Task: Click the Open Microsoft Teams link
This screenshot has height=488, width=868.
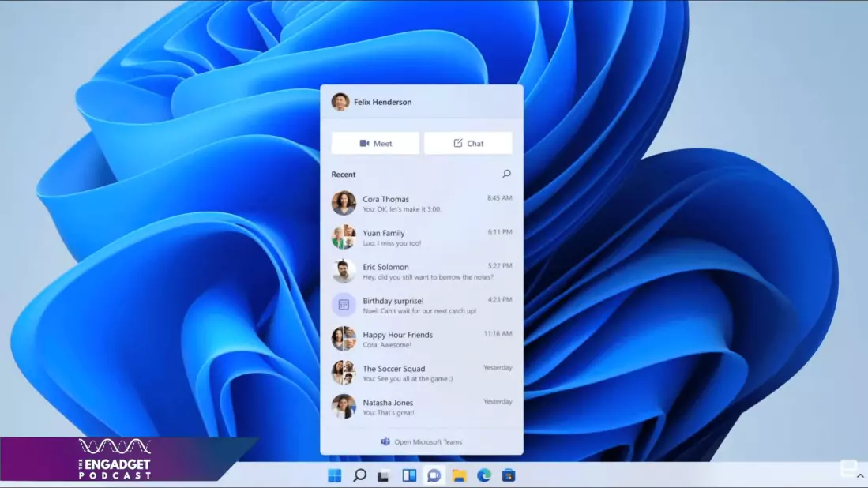Action: 422,442
